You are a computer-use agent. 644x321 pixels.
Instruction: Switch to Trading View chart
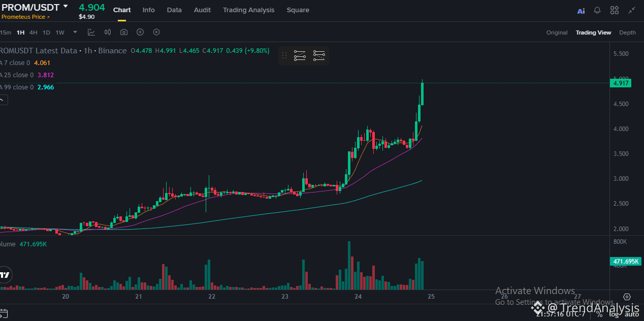click(x=593, y=33)
